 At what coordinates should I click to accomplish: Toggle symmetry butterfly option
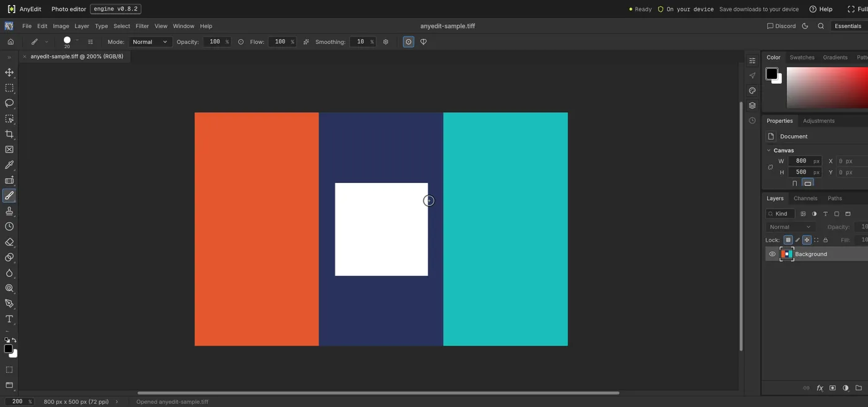pos(423,42)
